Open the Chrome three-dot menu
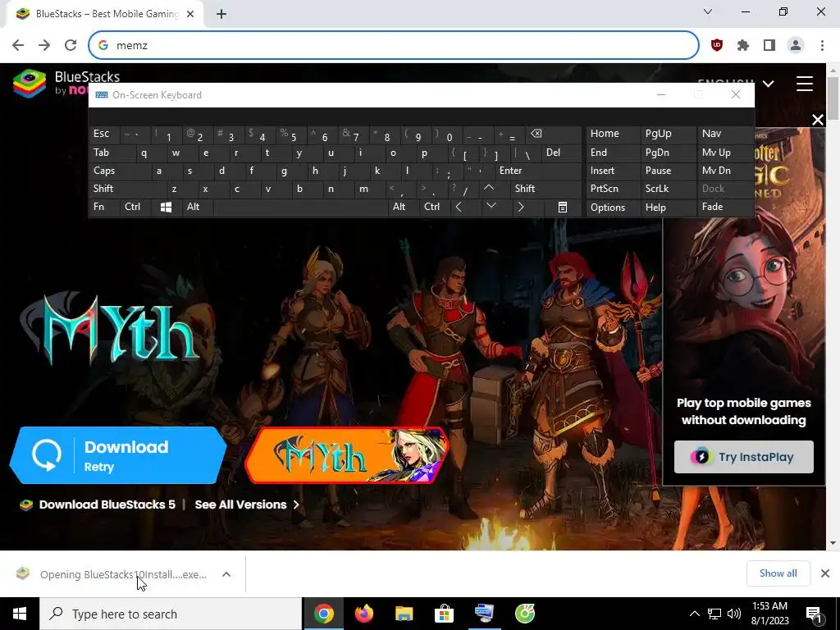The width and height of the screenshot is (840, 630). coord(822,46)
